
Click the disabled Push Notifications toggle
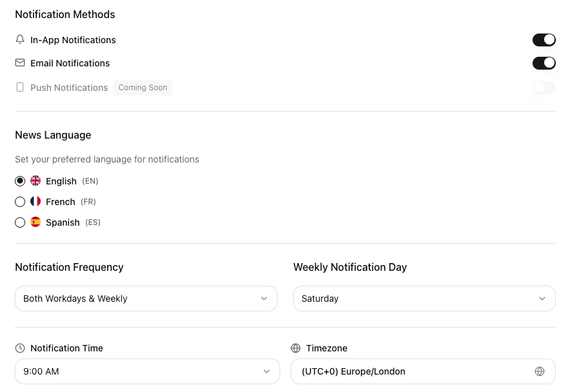[544, 88]
